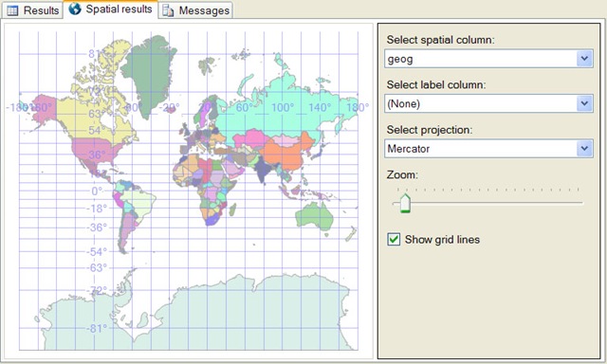Click the (None) label column field

(x=488, y=103)
